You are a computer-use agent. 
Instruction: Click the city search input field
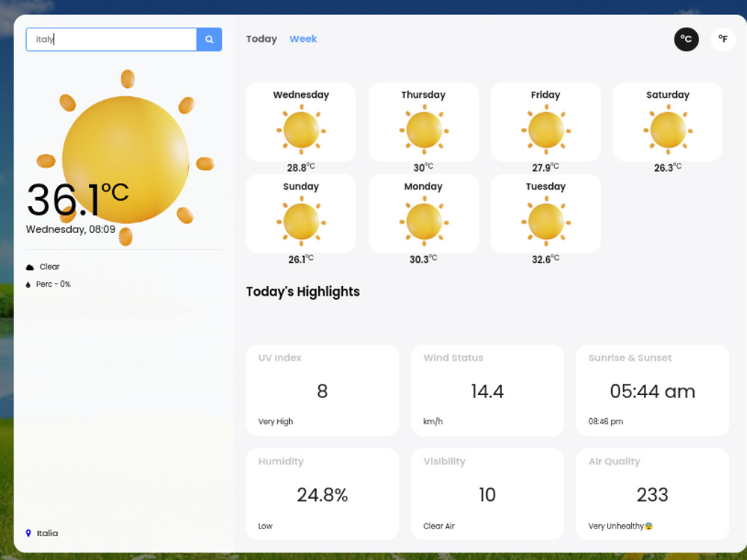pyautogui.click(x=111, y=39)
